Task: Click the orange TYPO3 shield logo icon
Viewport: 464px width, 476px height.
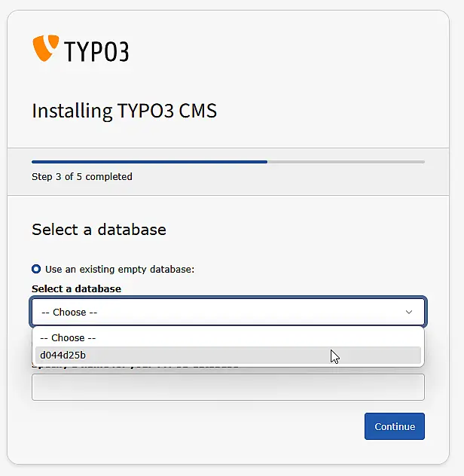Action: pyautogui.click(x=45, y=48)
